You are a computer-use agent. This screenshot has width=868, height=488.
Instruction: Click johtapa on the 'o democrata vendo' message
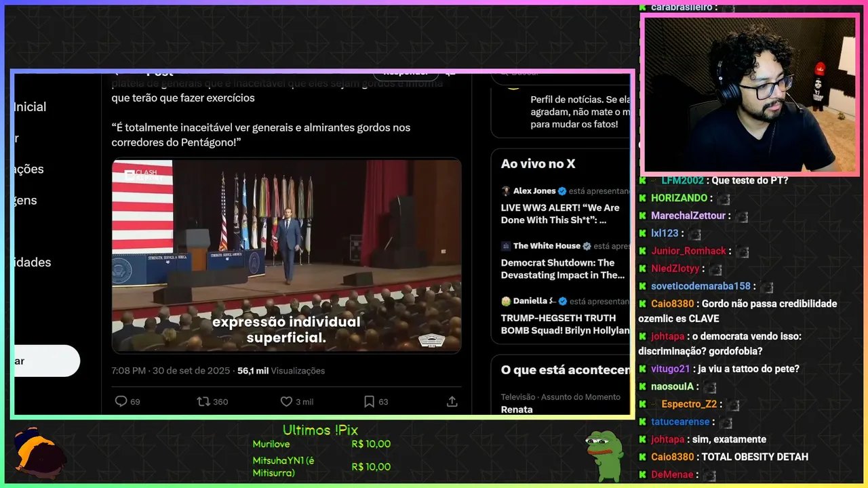(x=668, y=336)
